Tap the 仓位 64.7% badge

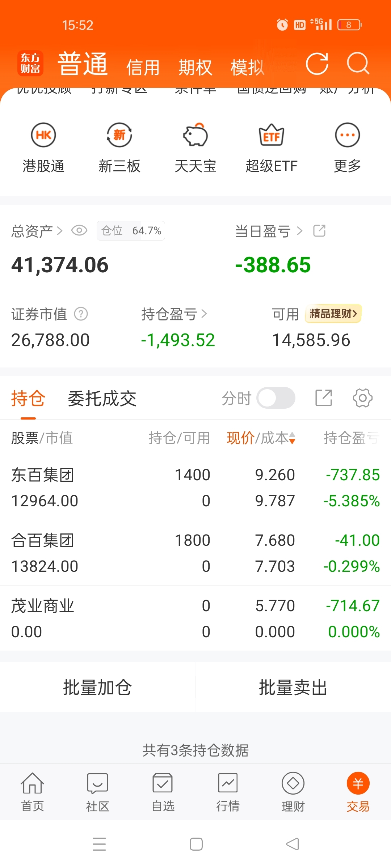click(131, 231)
